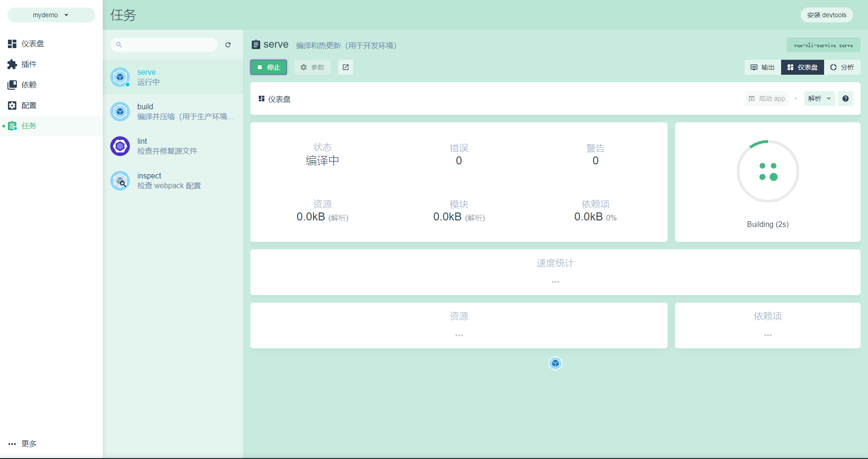868x459 pixels.
Task: Open 配置 configuration section
Action: point(29,106)
